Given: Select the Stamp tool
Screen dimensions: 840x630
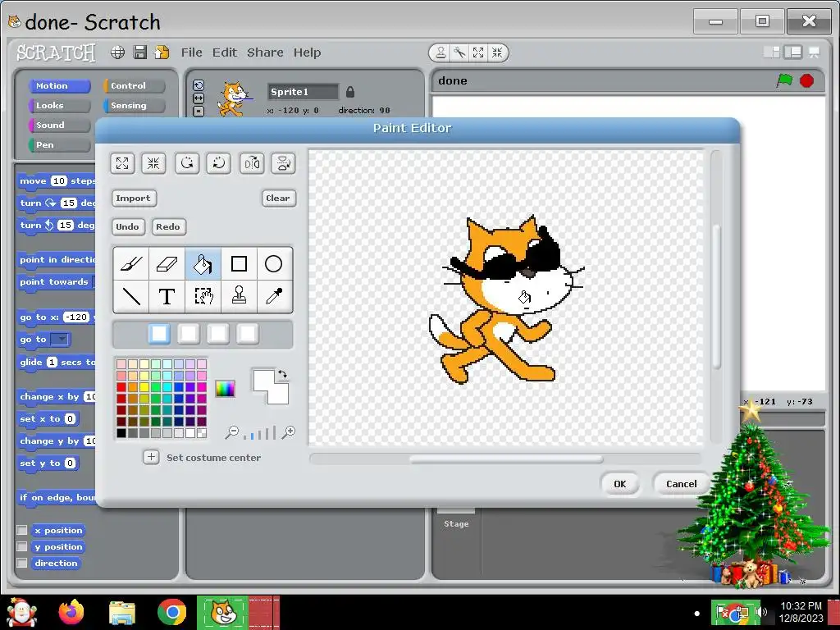Looking at the screenshot, I should [239, 295].
